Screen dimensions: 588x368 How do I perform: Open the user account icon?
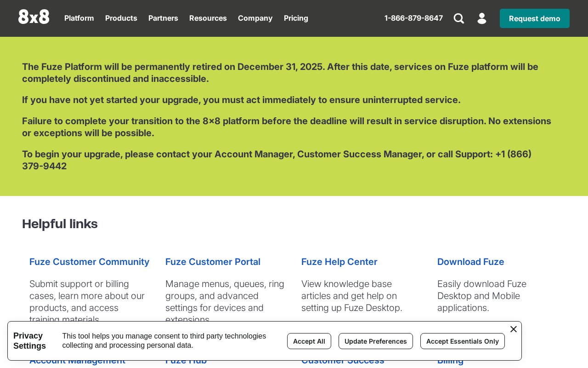(x=482, y=18)
